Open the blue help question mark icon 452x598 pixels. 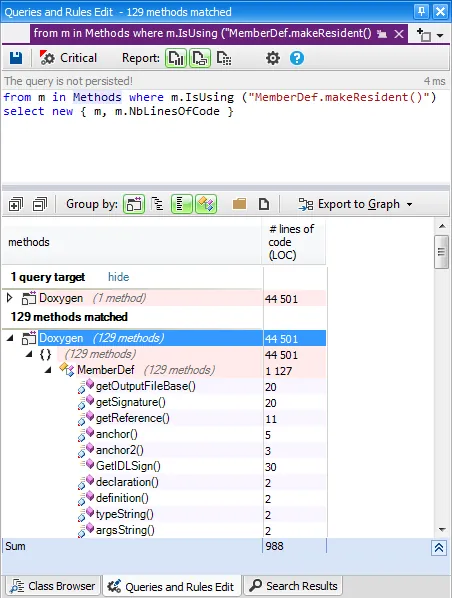click(297, 58)
